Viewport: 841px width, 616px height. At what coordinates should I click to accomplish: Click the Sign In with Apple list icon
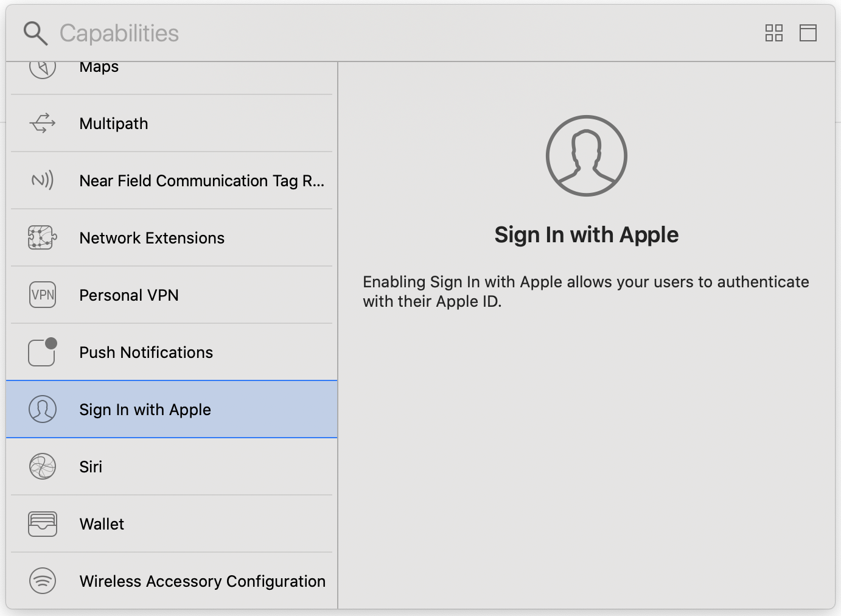pyautogui.click(x=43, y=409)
